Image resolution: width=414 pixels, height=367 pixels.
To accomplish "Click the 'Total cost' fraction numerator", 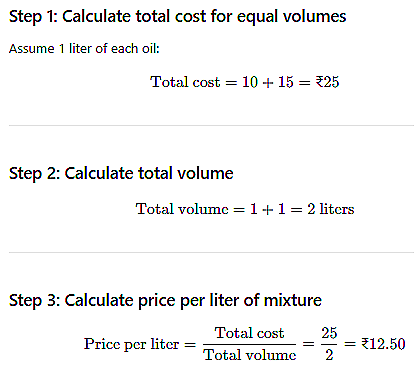I will (x=249, y=333).
